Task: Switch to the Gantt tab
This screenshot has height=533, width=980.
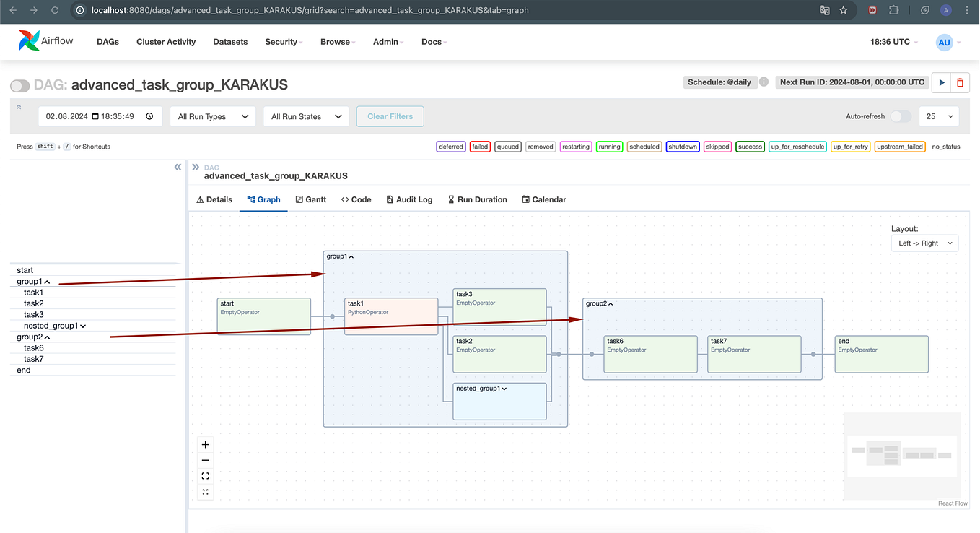Action: pos(311,199)
